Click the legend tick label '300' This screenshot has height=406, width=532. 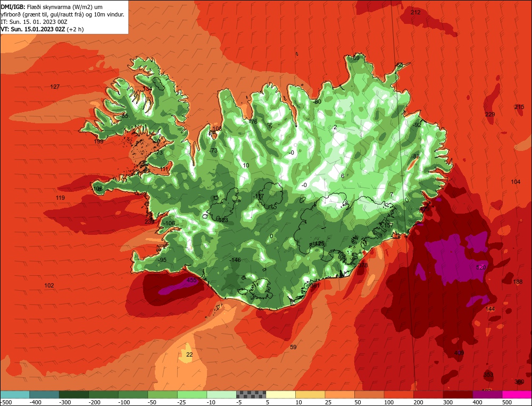click(448, 402)
